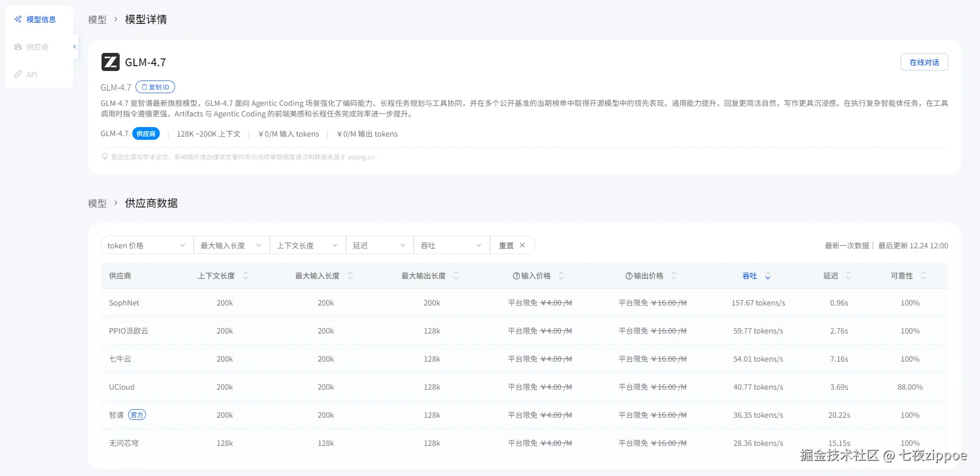Click the help icon beside 输出价格
The image size is (980, 476).
[x=629, y=276]
